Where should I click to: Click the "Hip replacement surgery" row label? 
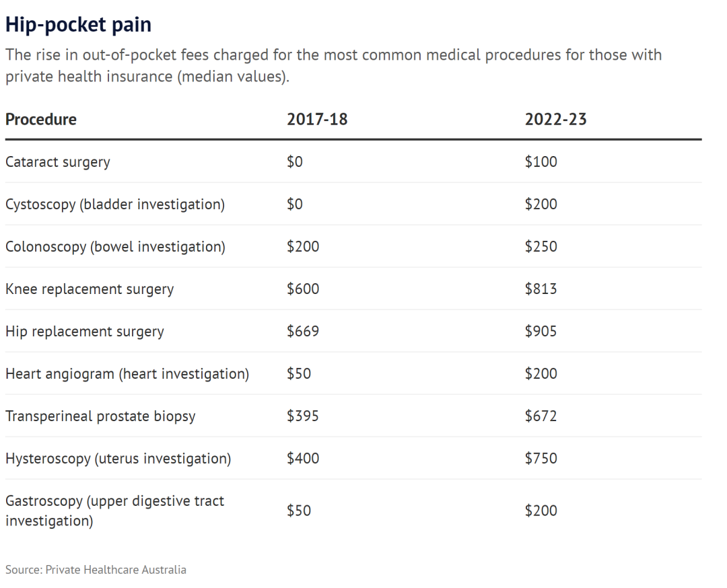pos(85,332)
